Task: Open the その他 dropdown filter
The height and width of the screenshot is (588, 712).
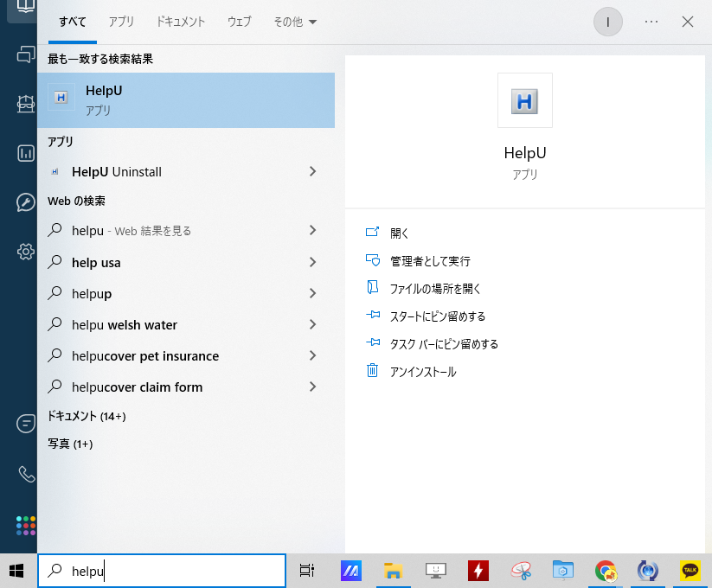Action: (x=295, y=22)
